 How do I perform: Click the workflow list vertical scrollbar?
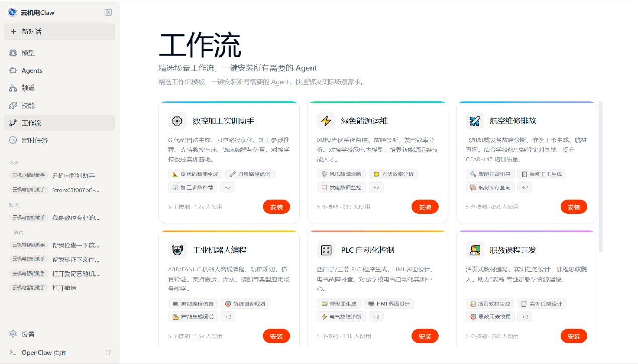tap(600, 176)
